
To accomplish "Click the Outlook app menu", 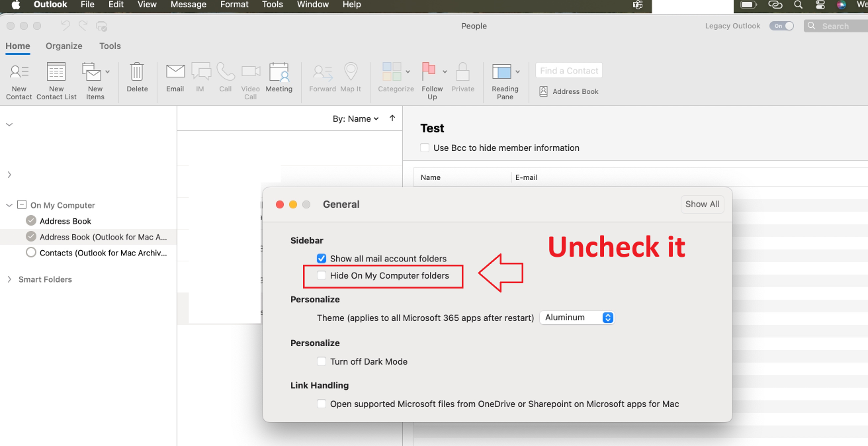I will (x=51, y=5).
